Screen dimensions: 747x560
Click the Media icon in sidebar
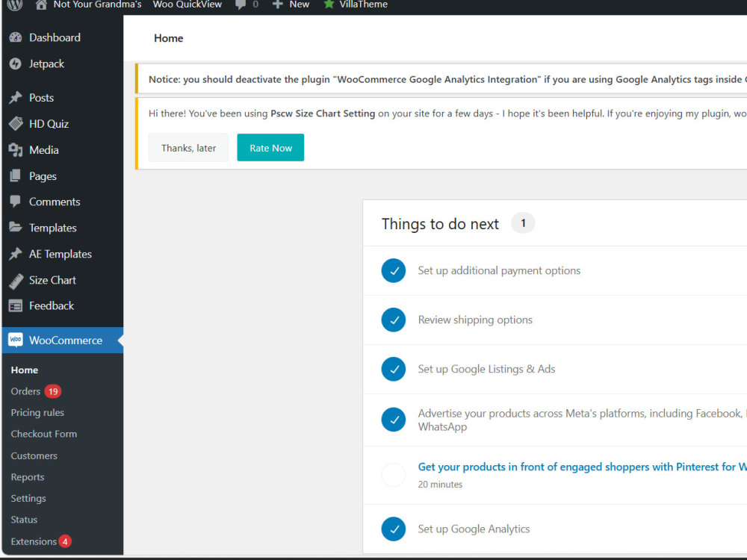[x=16, y=150]
